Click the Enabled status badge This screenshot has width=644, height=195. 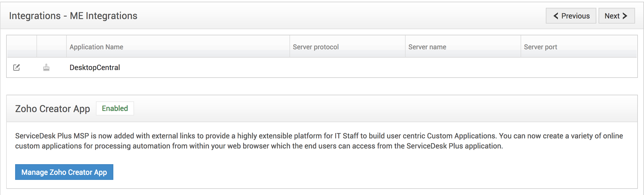[115, 108]
